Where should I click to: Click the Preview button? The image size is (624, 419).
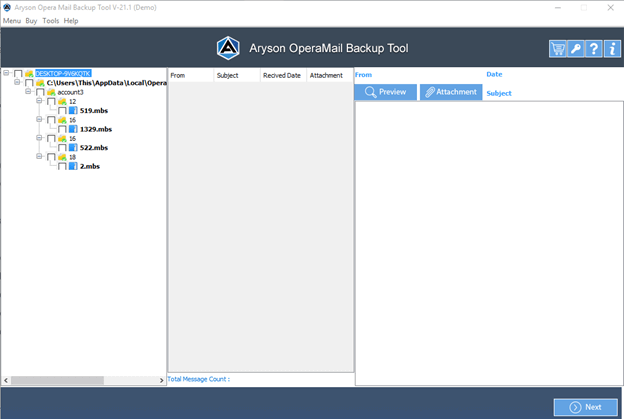coord(386,92)
